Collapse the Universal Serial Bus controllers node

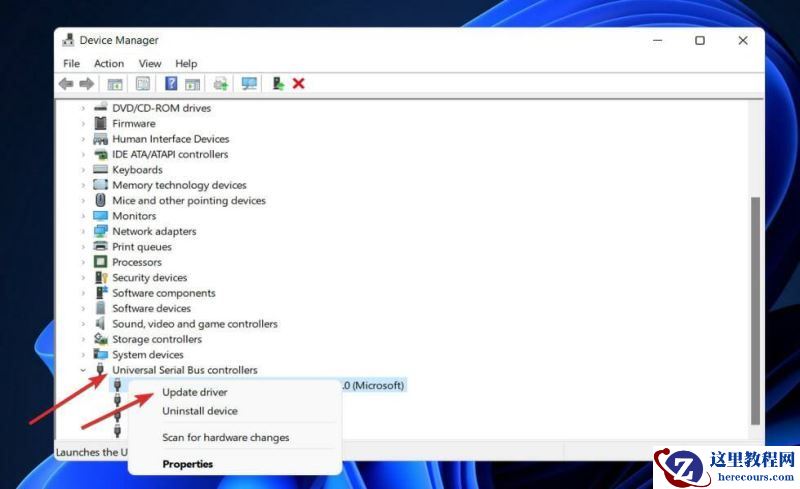[83, 370]
